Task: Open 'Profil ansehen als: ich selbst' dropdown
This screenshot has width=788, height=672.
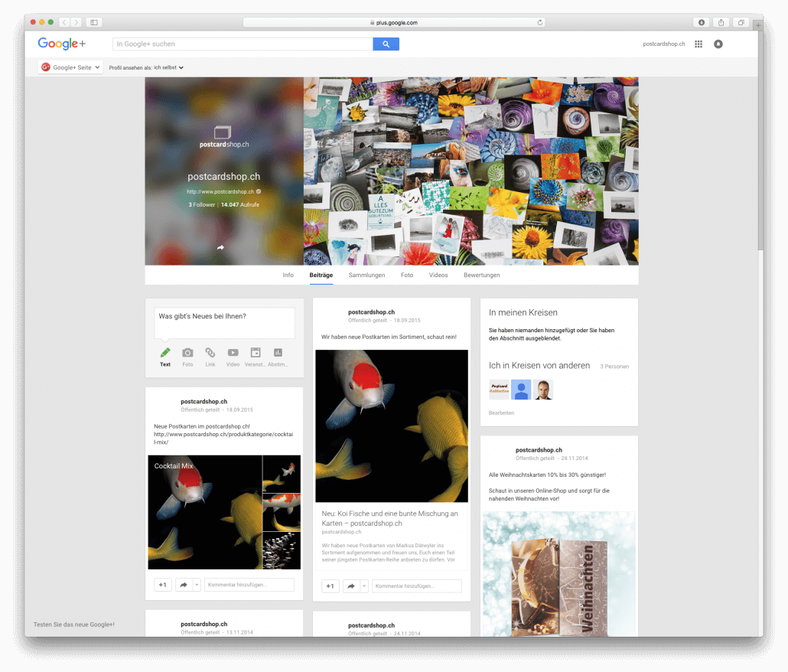Action: tap(146, 67)
